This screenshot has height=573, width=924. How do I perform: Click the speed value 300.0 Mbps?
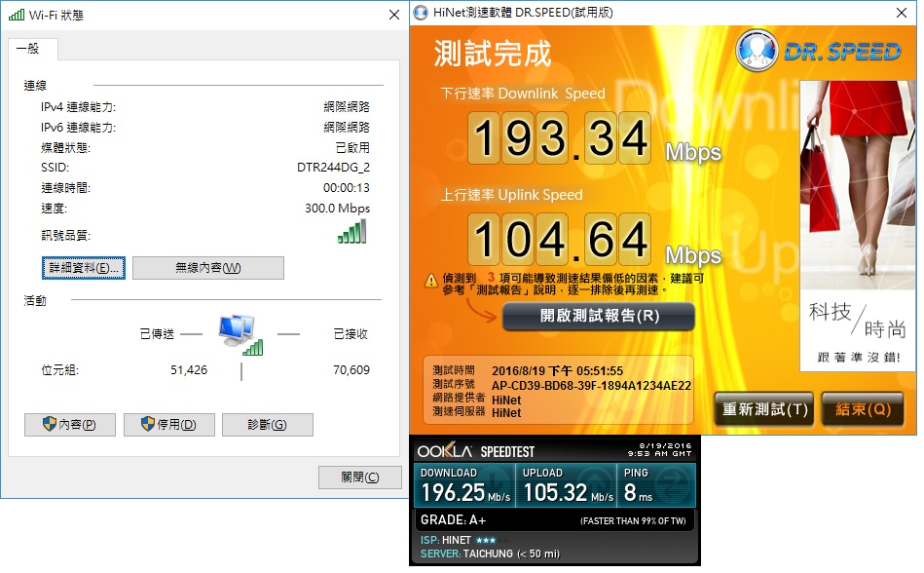point(337,209)
